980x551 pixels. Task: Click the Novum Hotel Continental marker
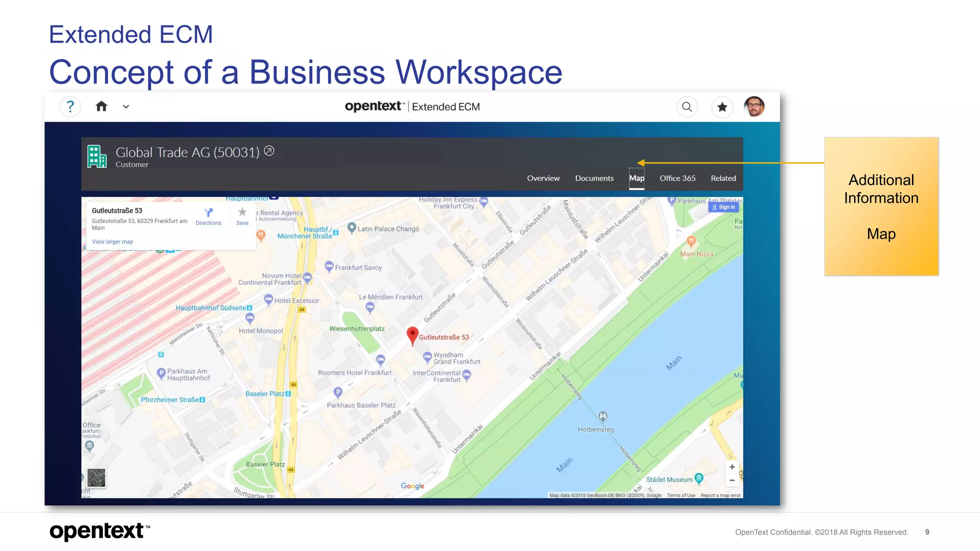click(307, 277)
